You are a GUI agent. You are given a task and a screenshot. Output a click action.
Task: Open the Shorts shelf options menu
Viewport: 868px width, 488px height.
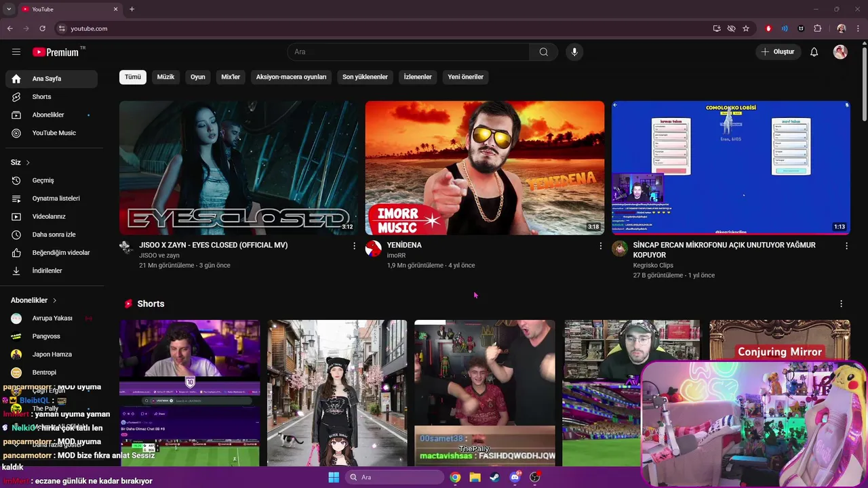(x=841, y=304)
